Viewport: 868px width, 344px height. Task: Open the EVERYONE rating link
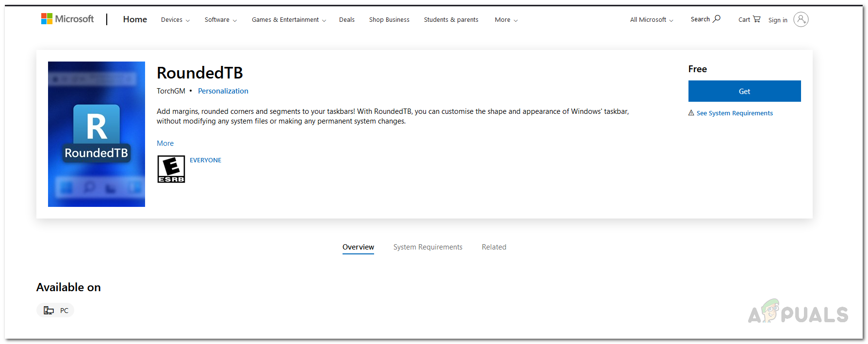[205, 160]
